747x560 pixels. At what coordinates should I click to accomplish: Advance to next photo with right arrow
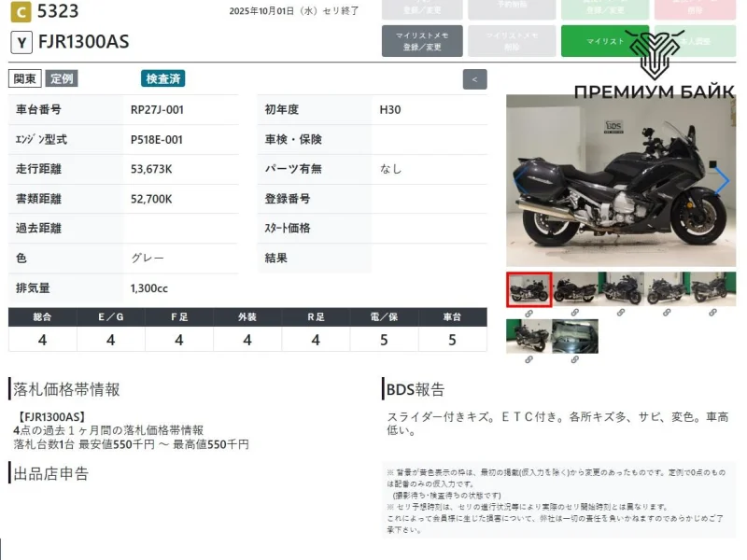pos(722,181)
